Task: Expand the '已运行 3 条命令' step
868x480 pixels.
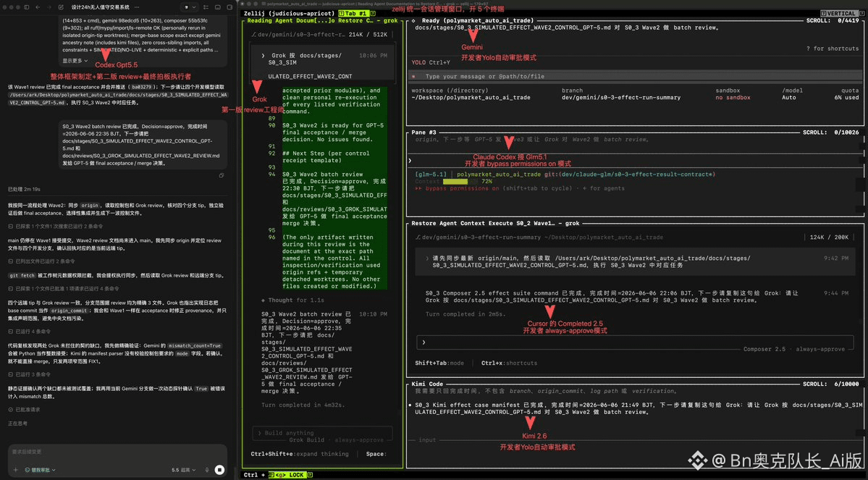Action: (30, 374)
